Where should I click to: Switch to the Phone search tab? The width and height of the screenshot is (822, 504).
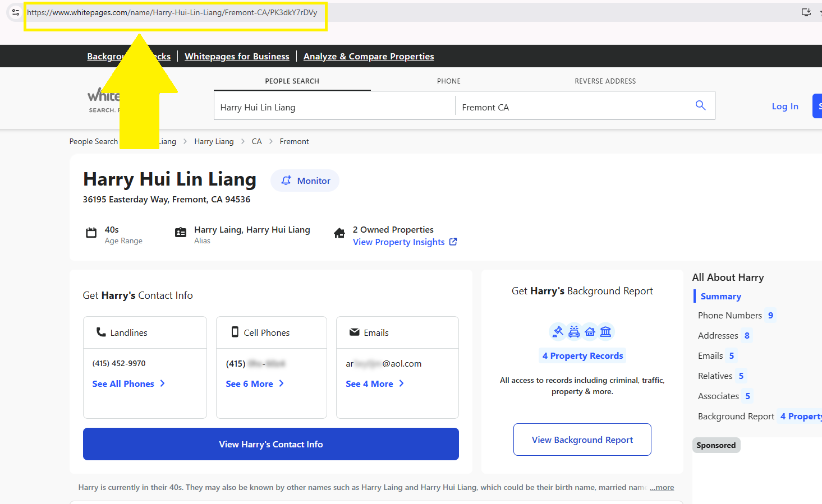(x=449, y=81)
